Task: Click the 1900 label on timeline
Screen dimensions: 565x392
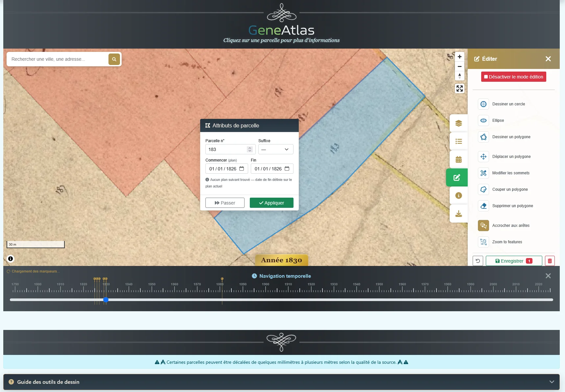Action: pyautogui.click(x=266, y=284)
